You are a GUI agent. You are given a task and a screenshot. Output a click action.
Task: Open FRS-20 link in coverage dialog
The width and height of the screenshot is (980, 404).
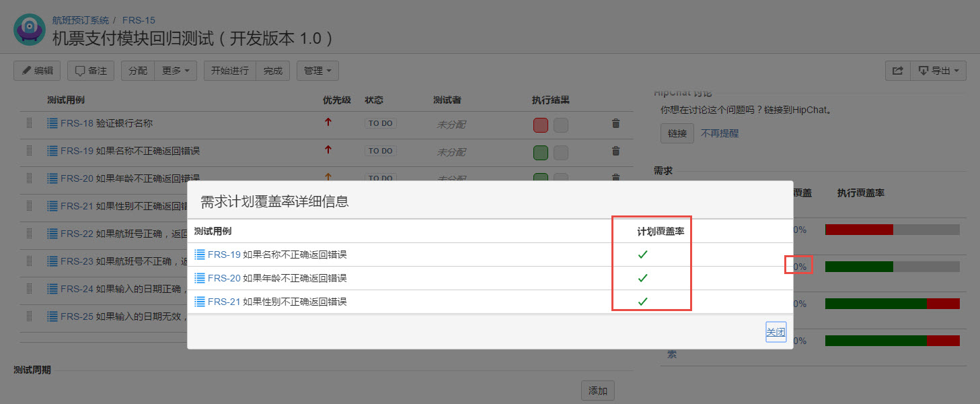(x=224, y=278)
